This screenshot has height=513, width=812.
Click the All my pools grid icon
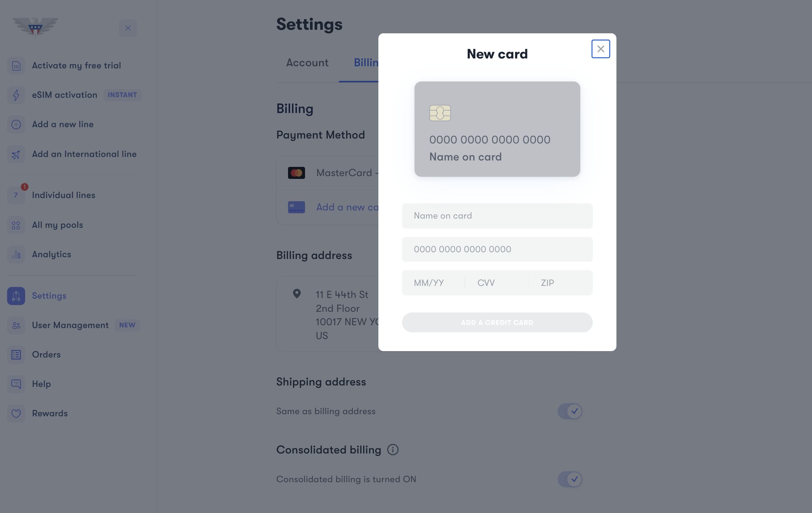tap(16, 225)
